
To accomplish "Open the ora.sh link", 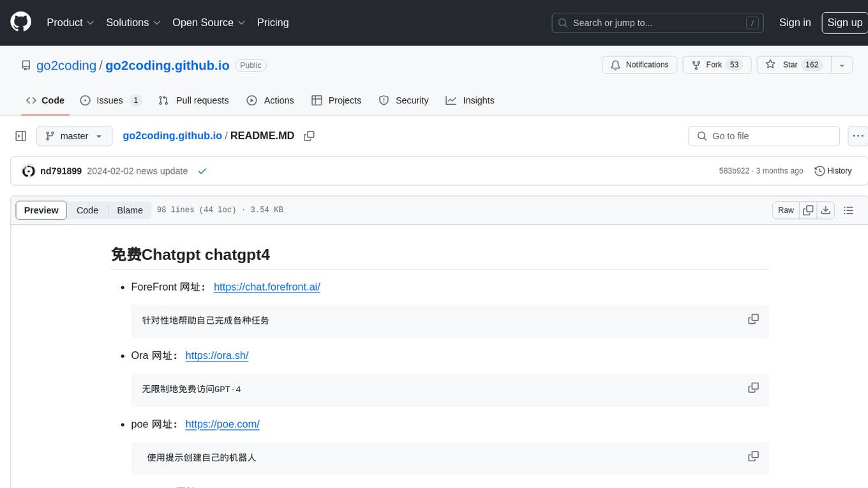I will click(216, 356).
